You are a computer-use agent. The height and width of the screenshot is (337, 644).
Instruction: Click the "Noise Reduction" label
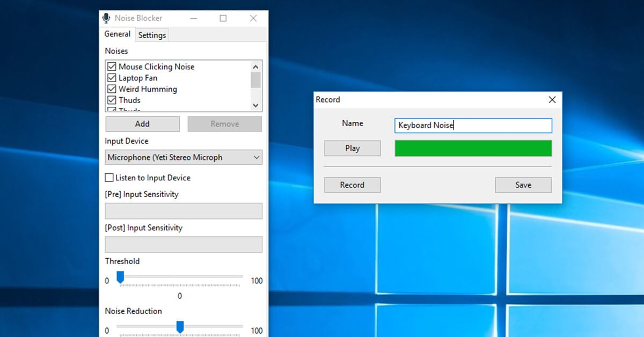tap(134, 311)
